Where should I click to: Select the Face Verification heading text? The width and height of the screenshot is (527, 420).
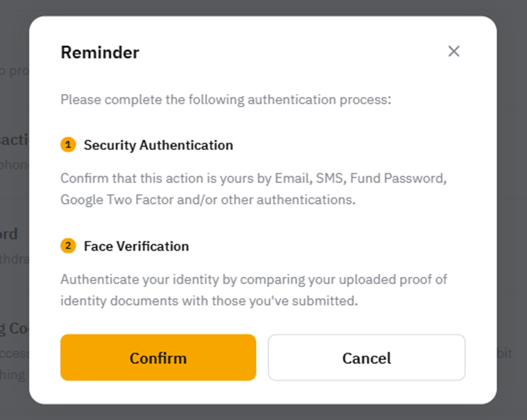pos(135,246)
